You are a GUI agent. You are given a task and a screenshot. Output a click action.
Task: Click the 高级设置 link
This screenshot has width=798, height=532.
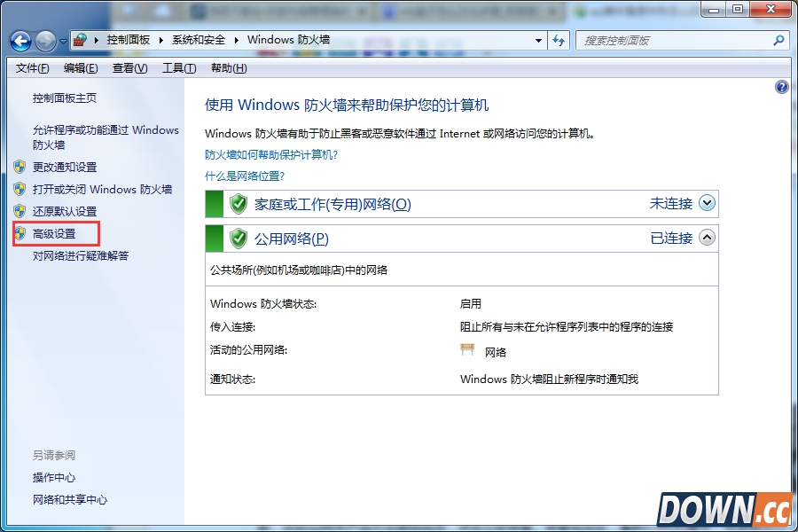pyautogui.click(x=54, y=234)
